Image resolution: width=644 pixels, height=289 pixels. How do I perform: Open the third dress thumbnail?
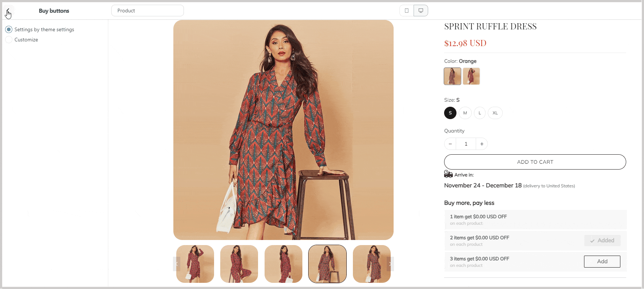[x=283, y=264]
